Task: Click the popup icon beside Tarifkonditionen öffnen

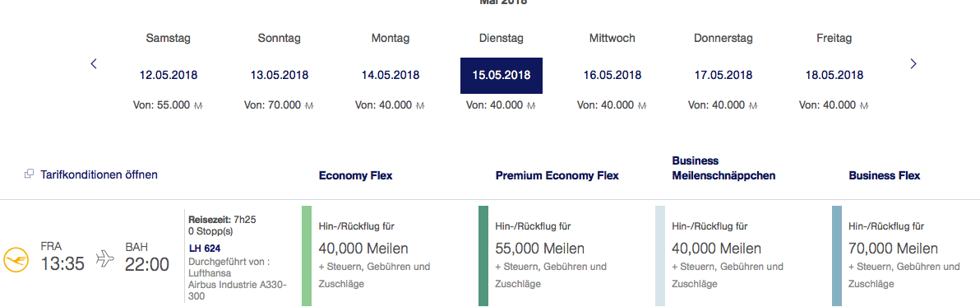Action: 29,174
